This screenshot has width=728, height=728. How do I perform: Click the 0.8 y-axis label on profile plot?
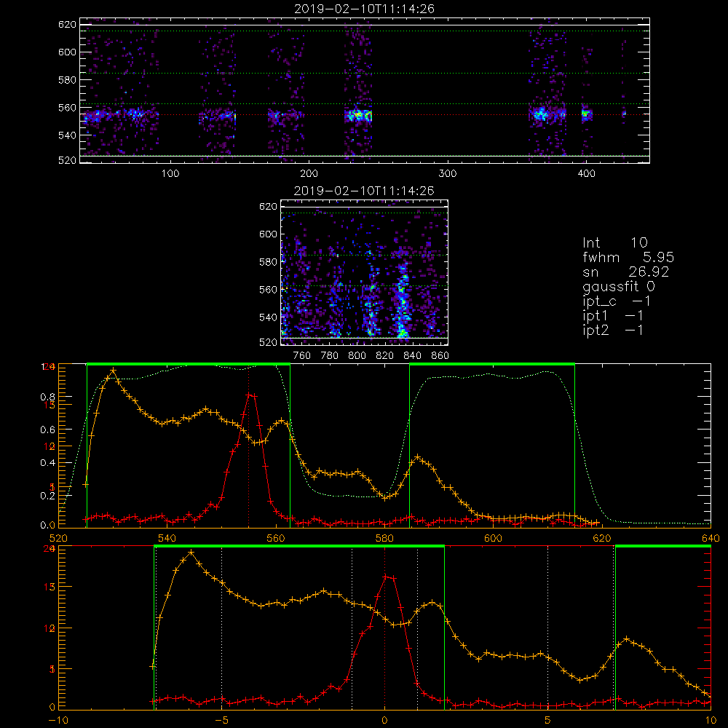(x=48, y=397)
